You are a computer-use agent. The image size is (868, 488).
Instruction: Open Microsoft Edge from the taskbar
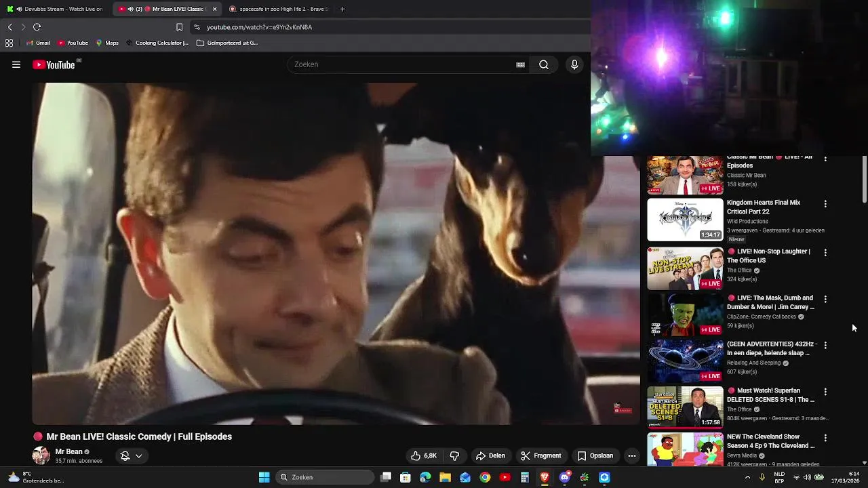coord(425,477)
